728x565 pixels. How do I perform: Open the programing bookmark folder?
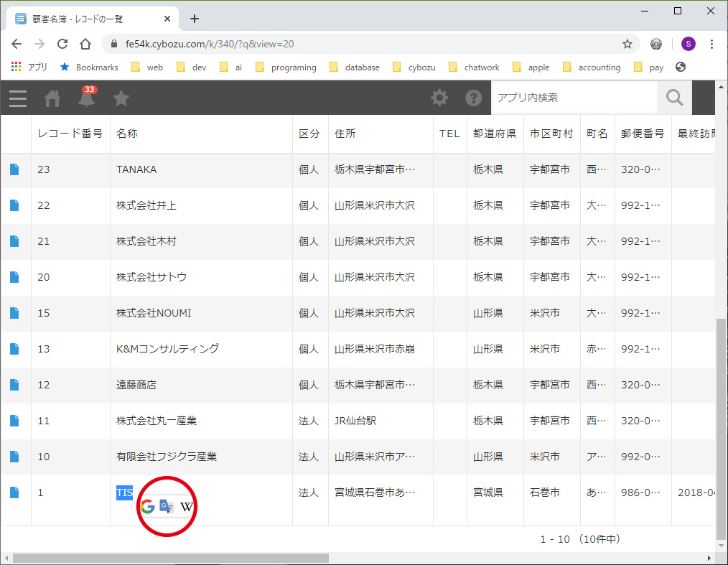pos(286,67)
